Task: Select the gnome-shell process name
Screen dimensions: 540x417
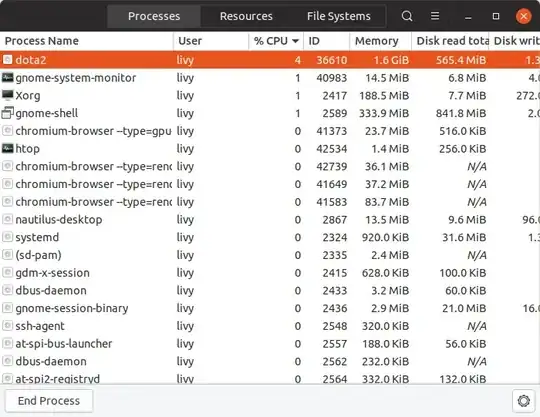Action: (x=47, y=113)
